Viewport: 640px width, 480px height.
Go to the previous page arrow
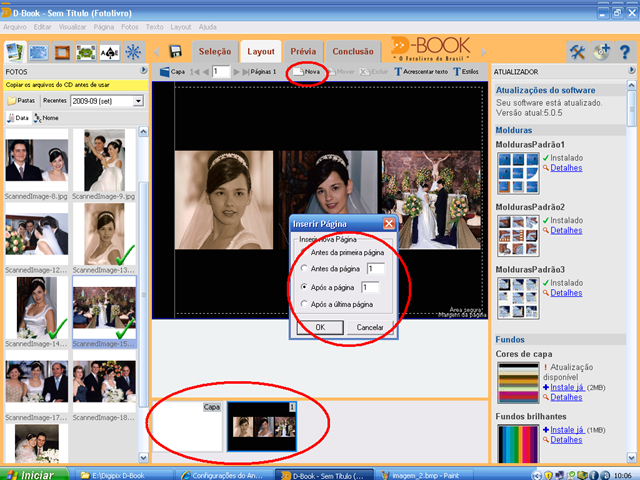point(206,72)
